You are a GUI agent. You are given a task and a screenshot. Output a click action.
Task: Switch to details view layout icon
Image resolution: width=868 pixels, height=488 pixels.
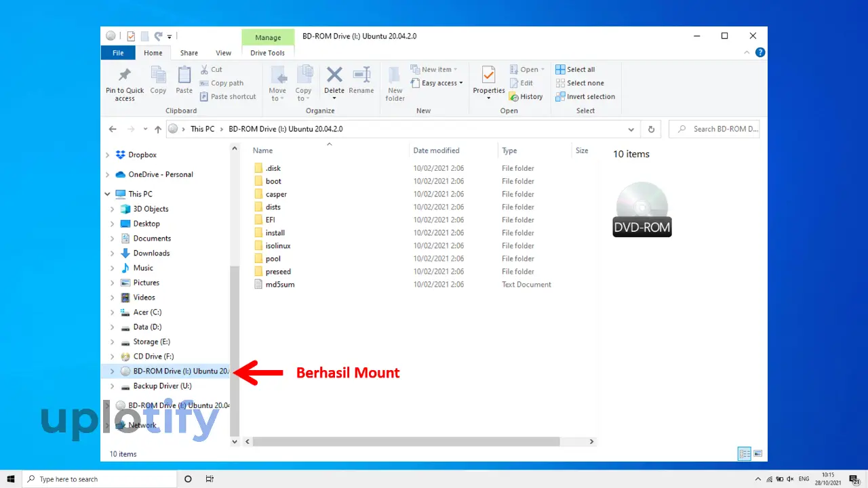(745, 453)
